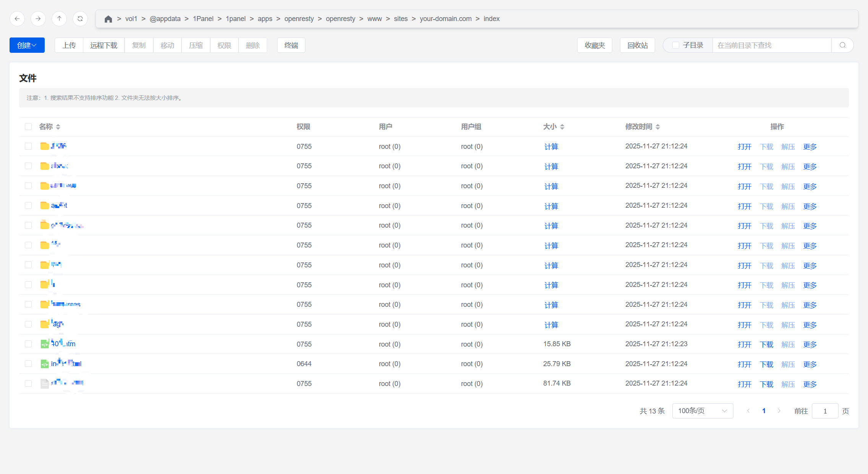Sort files by 修改时间 column arrows
This screenshot has width=868, height=474.
[x=658, y=127]
